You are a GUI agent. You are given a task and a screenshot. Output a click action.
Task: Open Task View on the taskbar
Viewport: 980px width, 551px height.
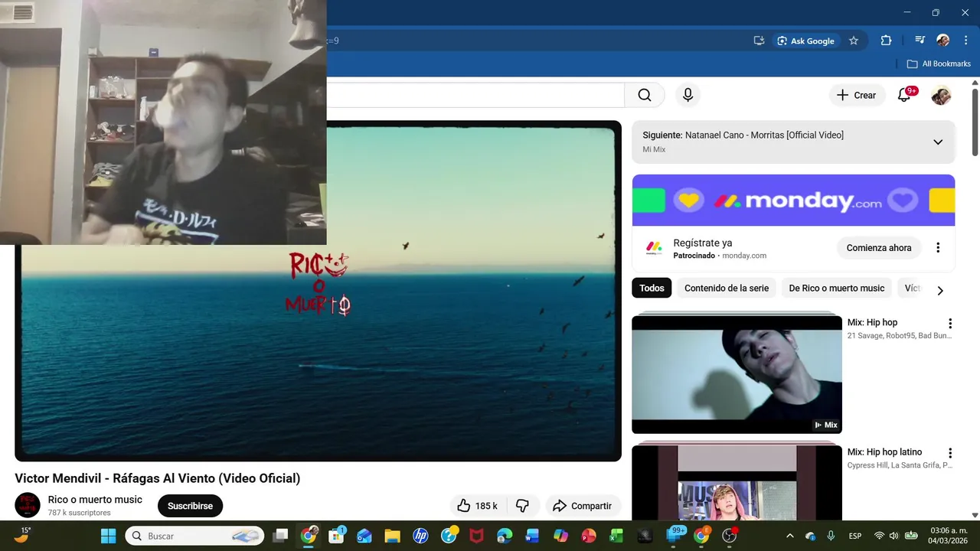pos(281,536)
